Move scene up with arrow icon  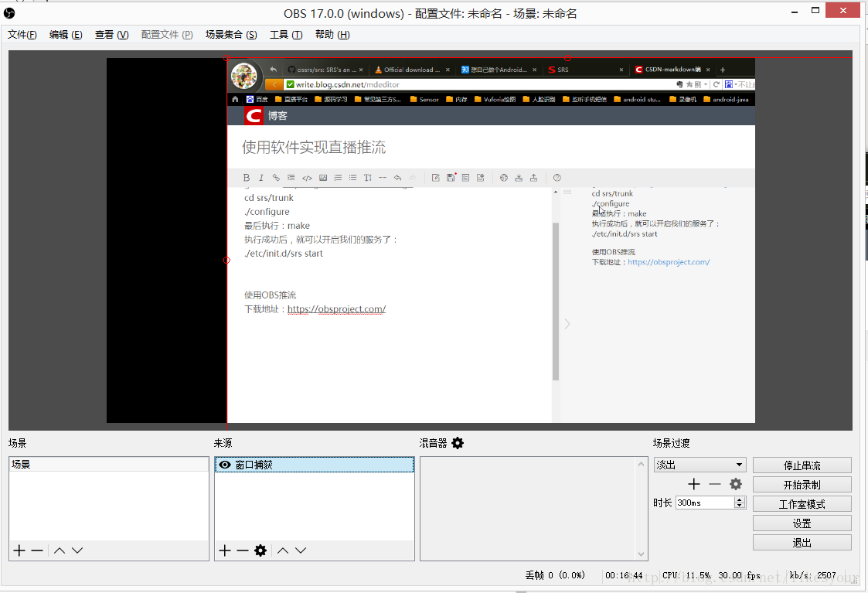point(60,550)
